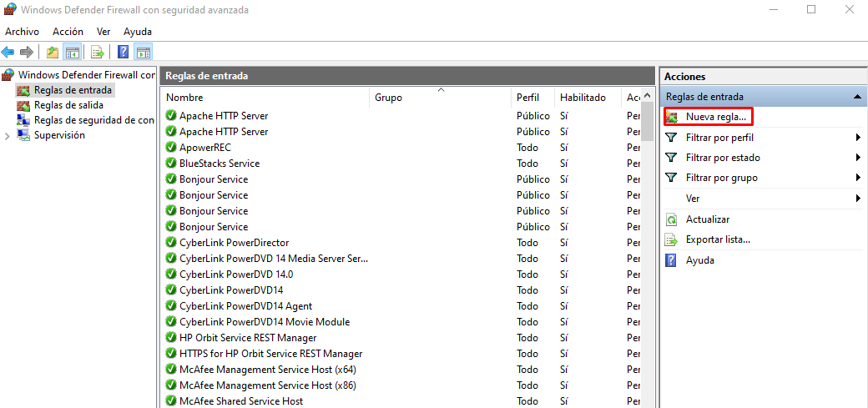This screenshot has height=408, width=868.
Task: Open the Acción menu
Action: (68, 32)
